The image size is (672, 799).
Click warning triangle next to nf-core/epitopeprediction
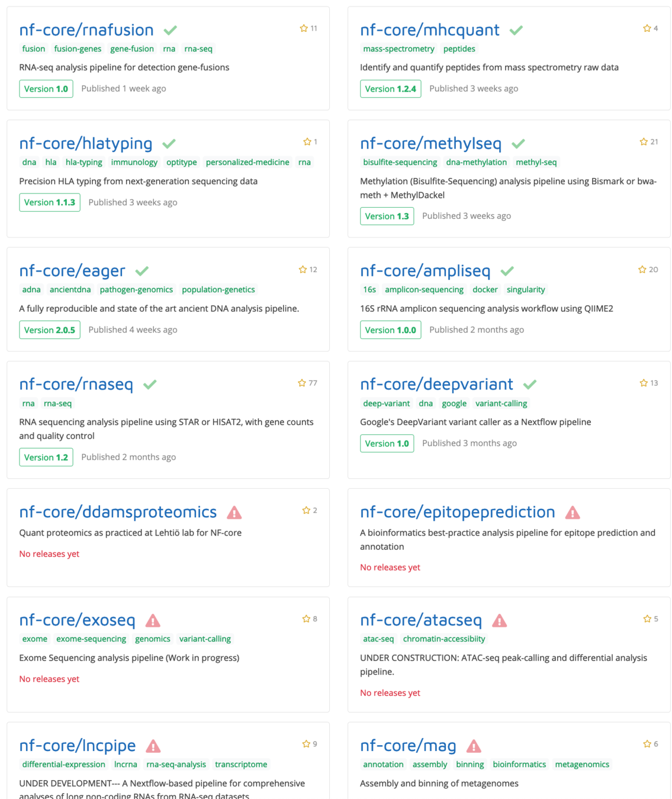coord(573,513)
